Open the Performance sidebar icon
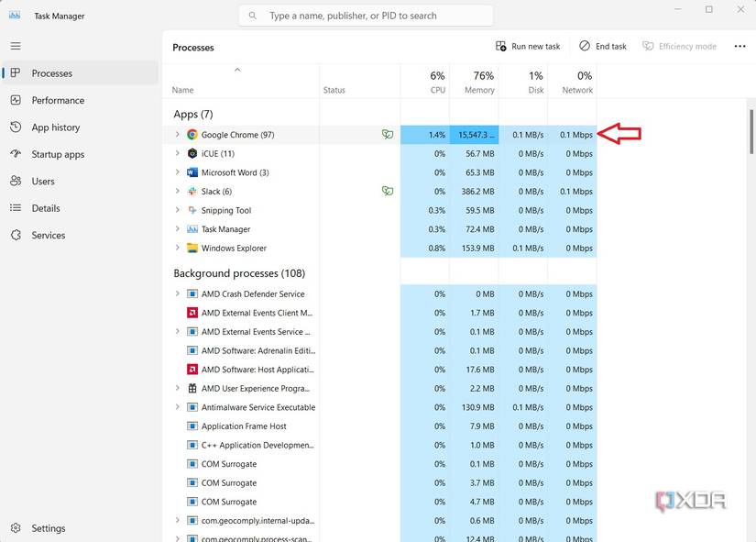This screenshot has height=542, width=756. click(16, 100)
